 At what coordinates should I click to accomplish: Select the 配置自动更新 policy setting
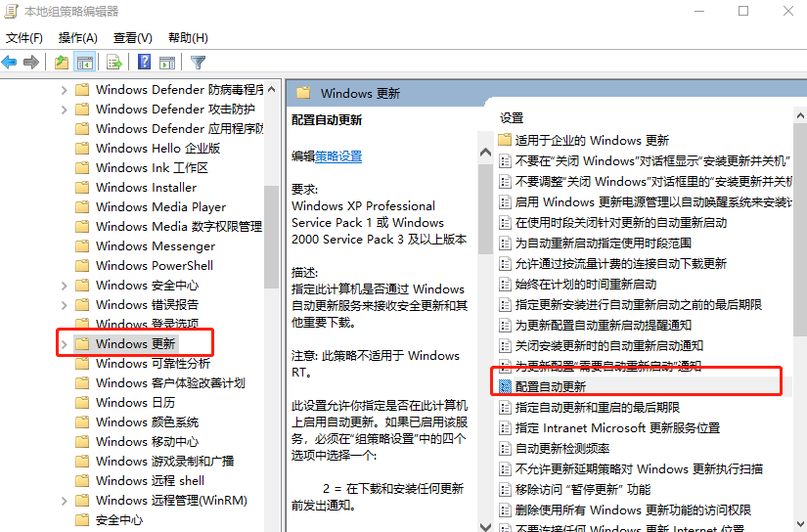[551, 386]
